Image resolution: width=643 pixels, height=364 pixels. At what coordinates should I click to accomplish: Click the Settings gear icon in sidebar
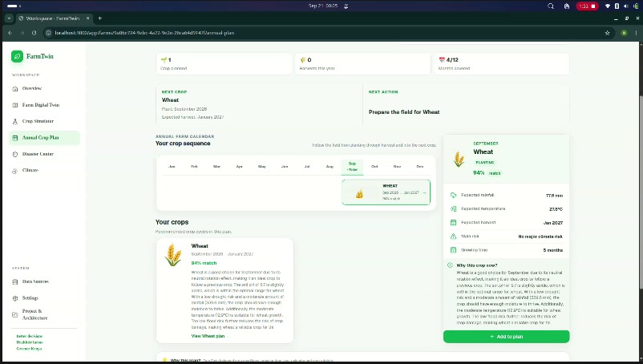click(15, 298)
